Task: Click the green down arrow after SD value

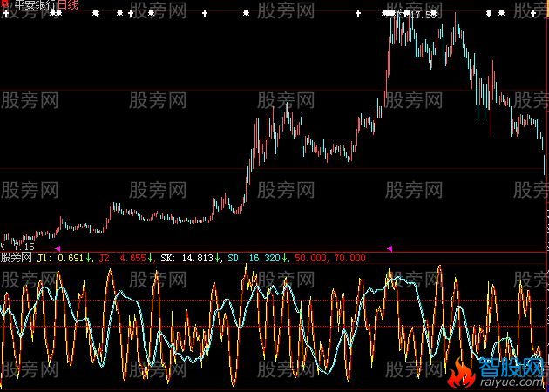Action: coord(284,259)
